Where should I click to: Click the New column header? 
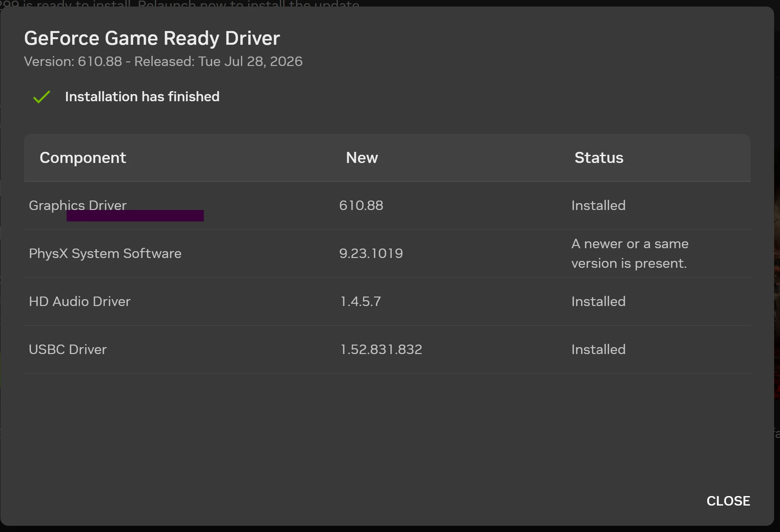point(362,158)
